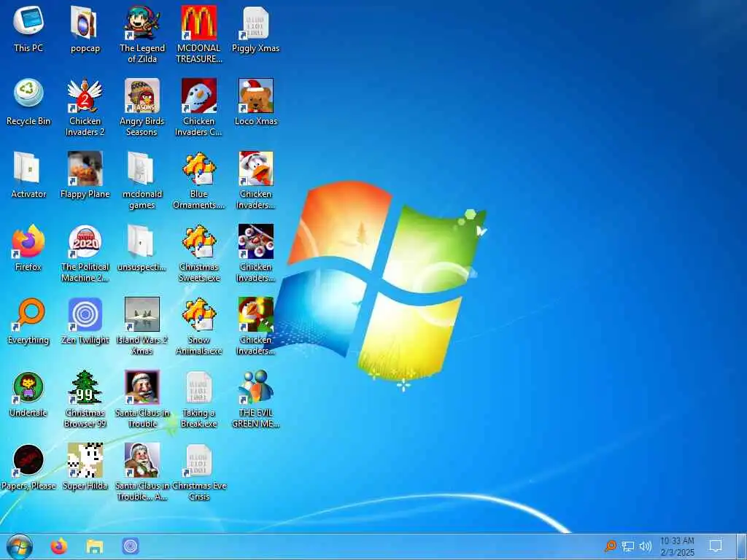Select the Chicken Invaders icon with Santa-hat chicken
Image resolution: width=747 pixels, height=560 pixels.
(256, 181)
